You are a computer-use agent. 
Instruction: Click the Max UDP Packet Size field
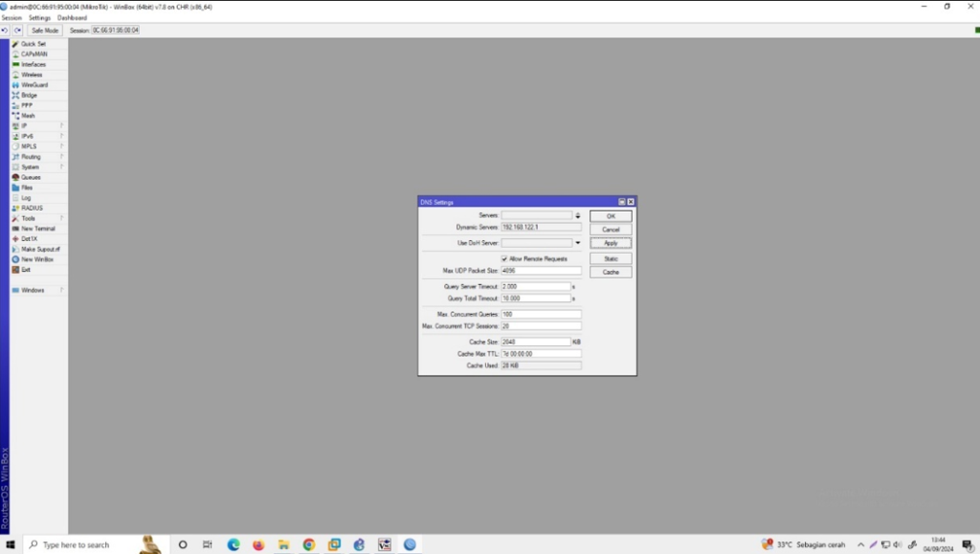(541, 271)
